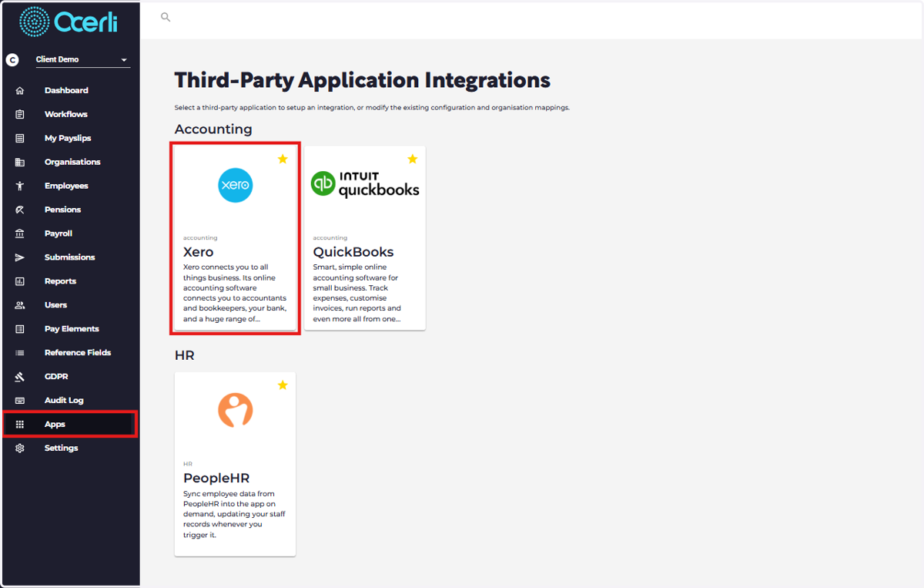
Task: Click the Submissions label
Action: 70,257
